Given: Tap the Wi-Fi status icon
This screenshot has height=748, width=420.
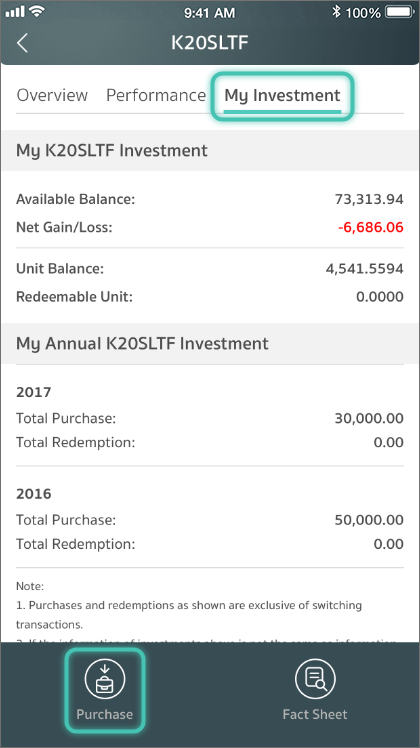Looking at the screenshot, I should [34, 11].
